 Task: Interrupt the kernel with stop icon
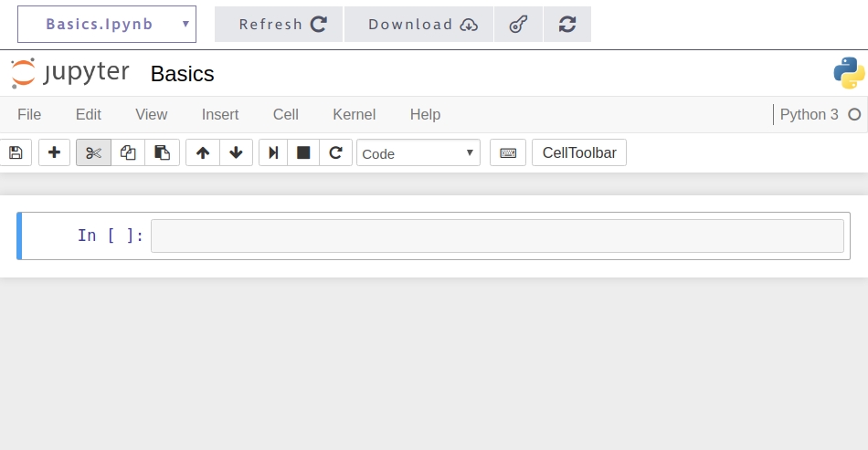tap(303, 152)
